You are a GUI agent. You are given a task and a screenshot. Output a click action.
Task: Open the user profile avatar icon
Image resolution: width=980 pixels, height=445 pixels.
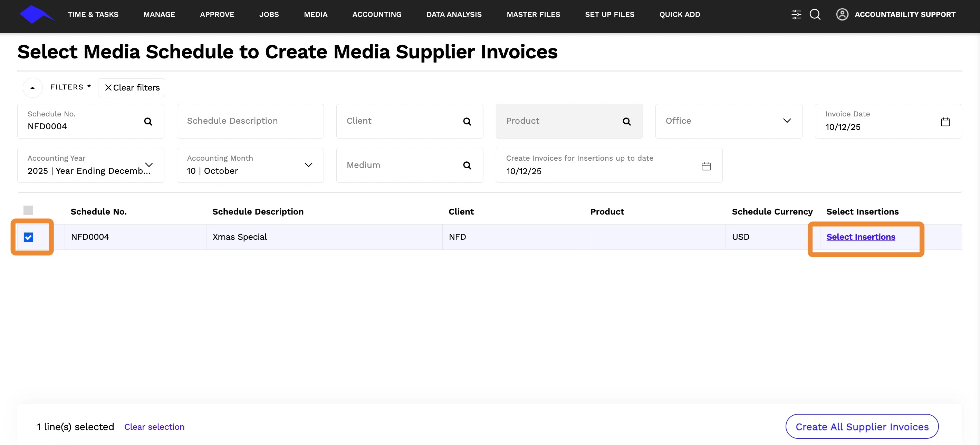[x=842, y=15]
